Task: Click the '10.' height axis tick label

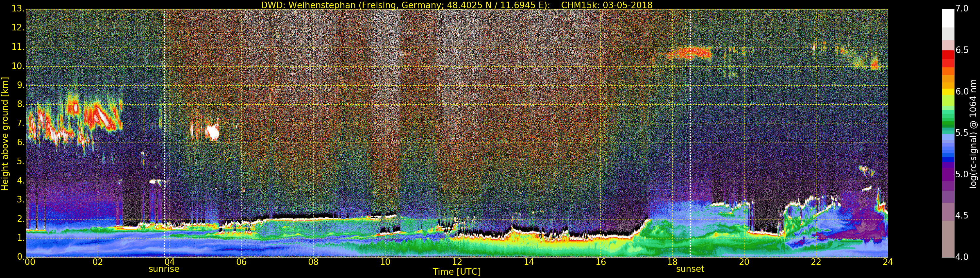Action: [x=18, y=66]
